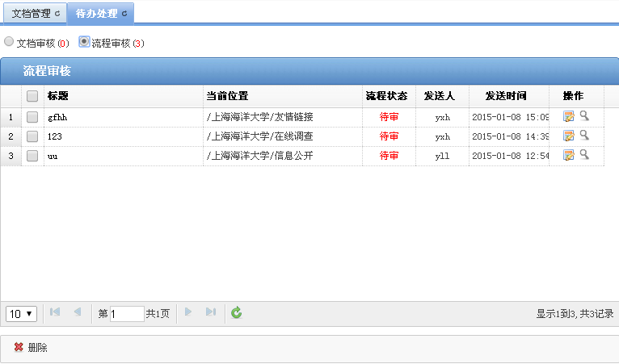619x364 pixels.
Task: Click the edit icon for row gfhh
Action: [x=569, y=116]
